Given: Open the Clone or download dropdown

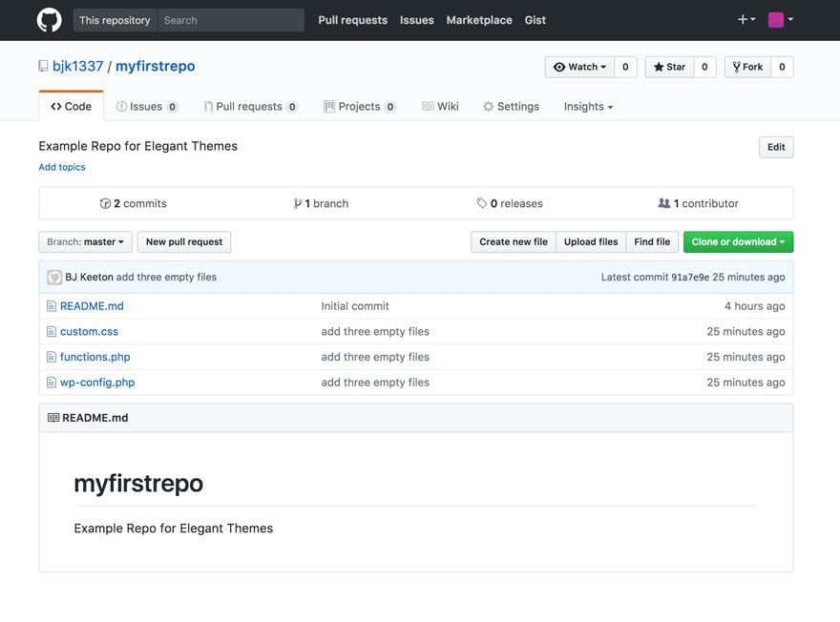Looking at the screenshot, I should [738, 242].
